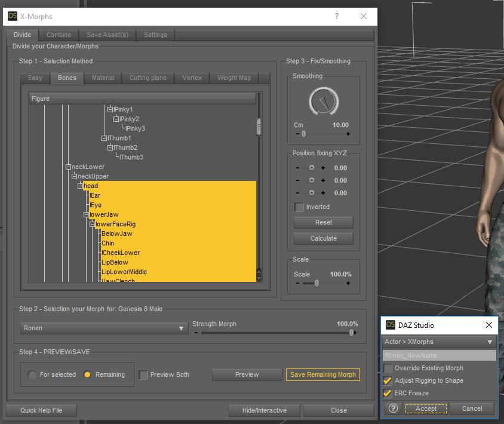The height and width of the screenshot is (424, 504).
Task: Click the Figure column header
Action: click(x=142, y=99)
